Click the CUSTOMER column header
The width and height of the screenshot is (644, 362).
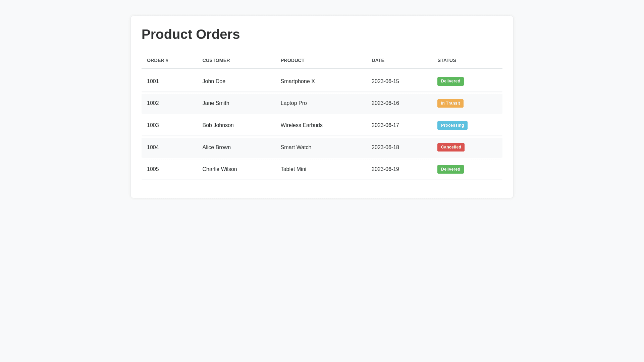tap(216, 60)
